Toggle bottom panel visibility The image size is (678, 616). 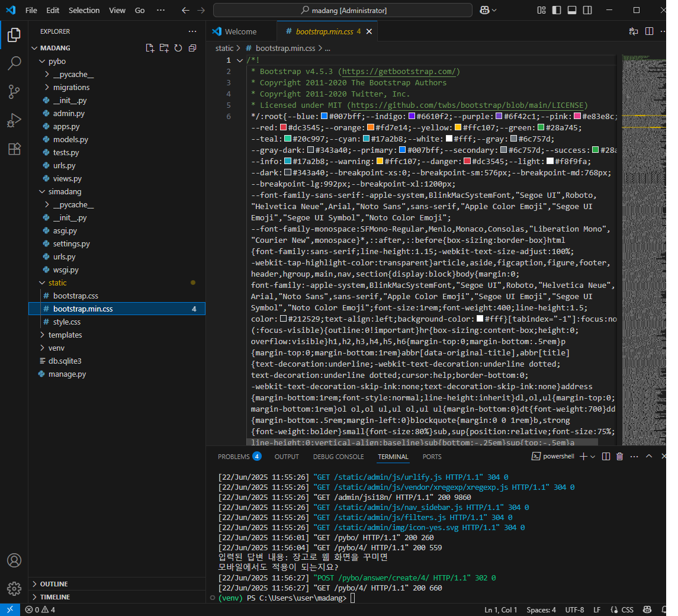(x=571, y=11)
